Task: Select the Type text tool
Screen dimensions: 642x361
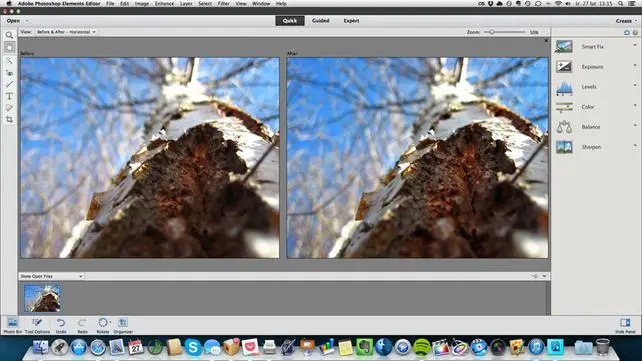Action: coord(9,96)
